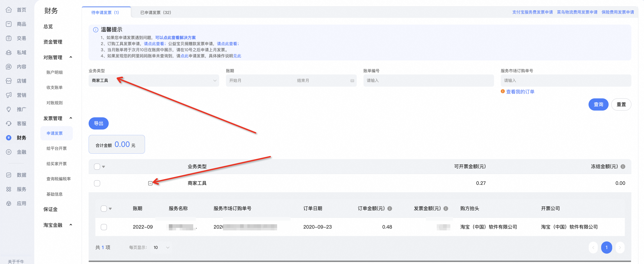Select 给平台开票 menu item

(x=57, y=149)
